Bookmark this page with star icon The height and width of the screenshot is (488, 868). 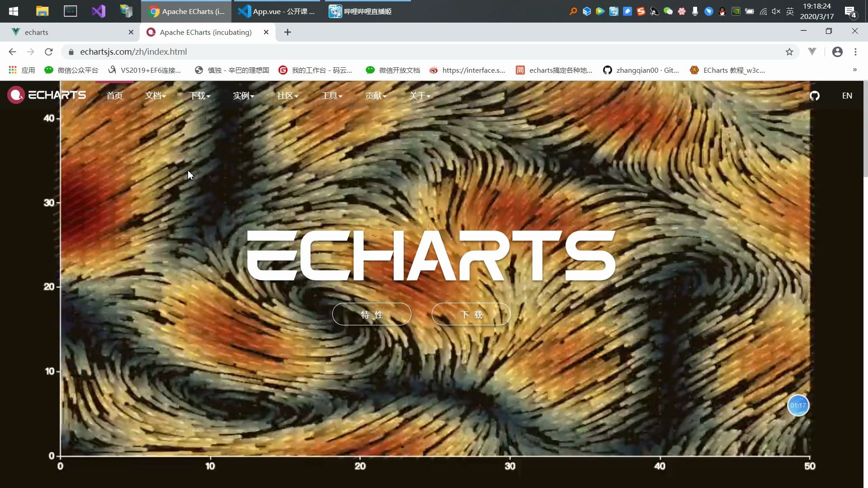point(789,52)
